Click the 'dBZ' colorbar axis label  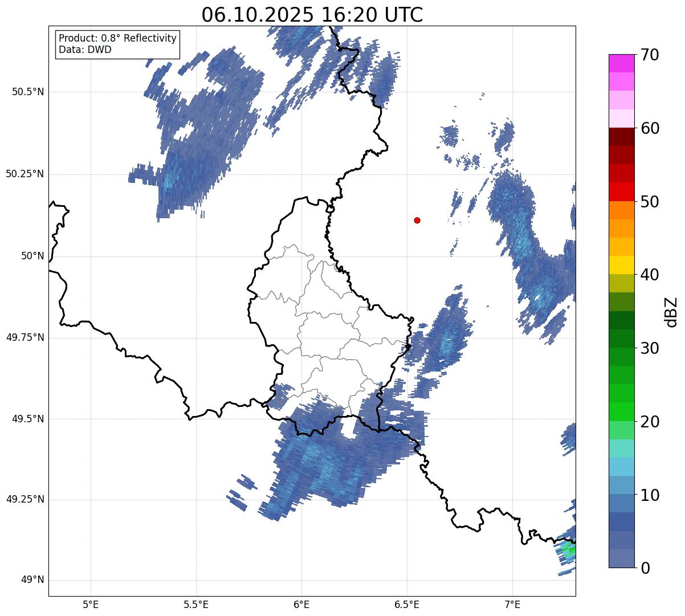tap(672, 311)
